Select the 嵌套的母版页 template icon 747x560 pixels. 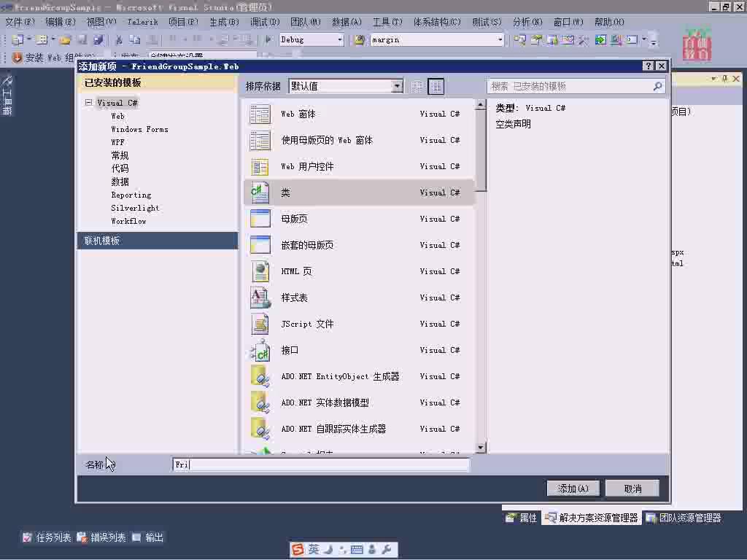coord(260,245)
